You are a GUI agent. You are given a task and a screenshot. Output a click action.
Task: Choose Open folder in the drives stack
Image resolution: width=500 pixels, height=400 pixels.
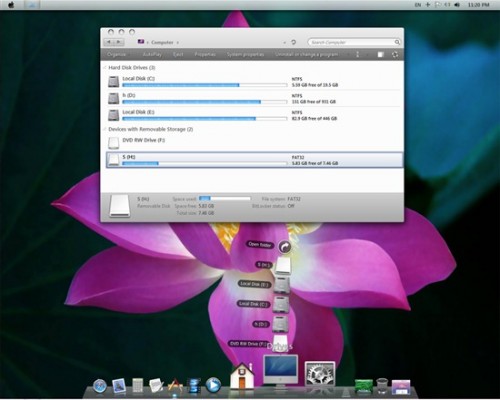(x=260, y=245)
